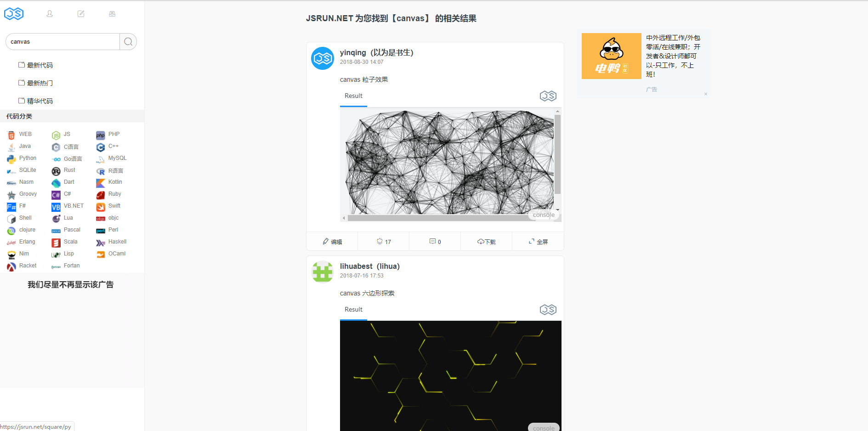This screenshot has width=868, height=431.
Task: Switch to Result tab of yinqing's post
Action: click(x=353, y=96)
